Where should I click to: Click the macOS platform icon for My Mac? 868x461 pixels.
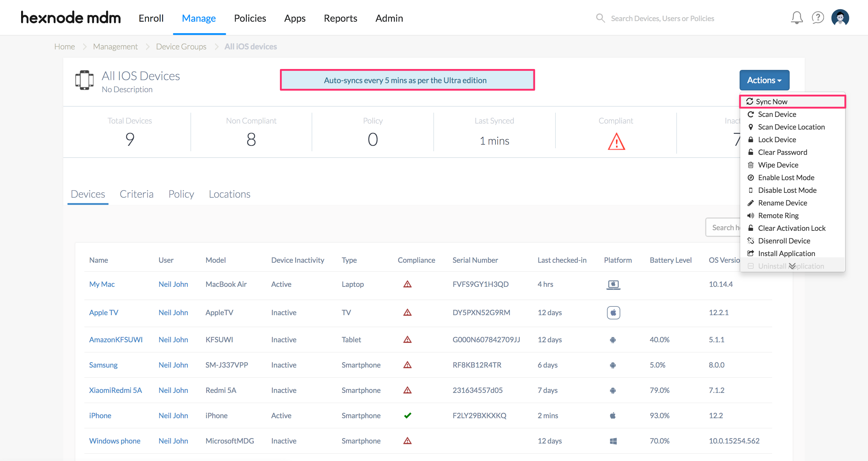pos(613,285)
